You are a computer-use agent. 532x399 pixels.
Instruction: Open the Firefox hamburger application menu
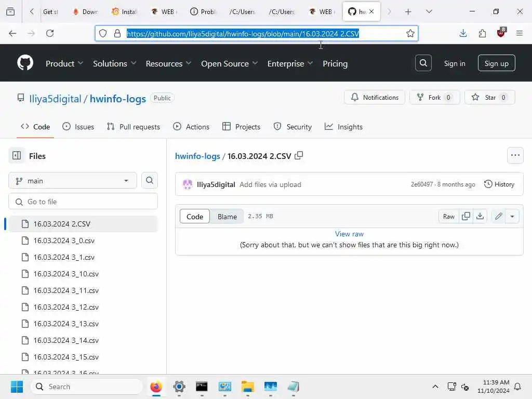point(520,33)
